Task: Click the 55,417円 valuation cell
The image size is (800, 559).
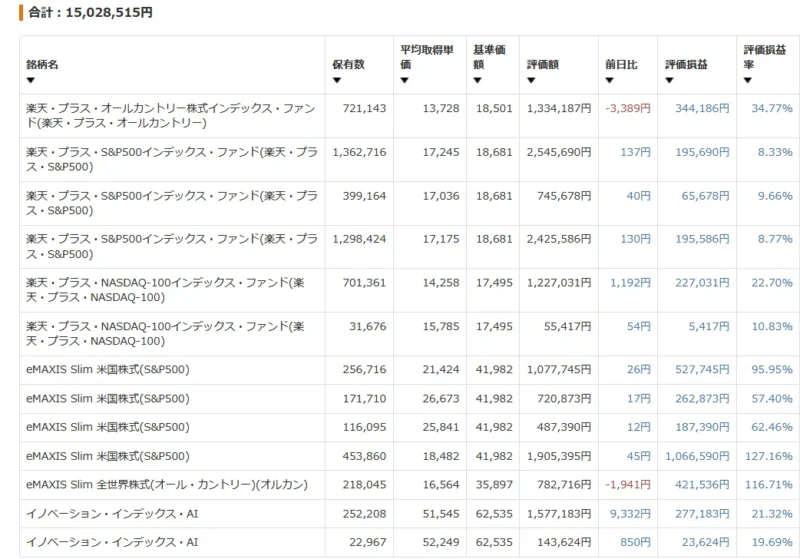Action: (567, 327)
